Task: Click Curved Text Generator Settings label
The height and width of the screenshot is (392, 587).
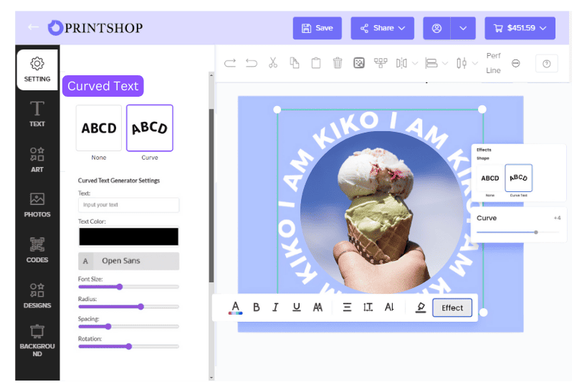Action: (x=119, y=181)
